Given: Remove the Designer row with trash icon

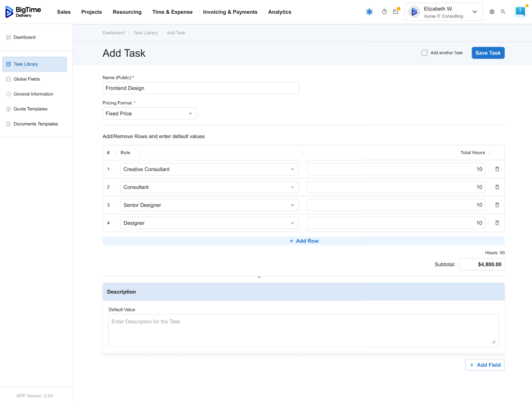Looking at the screenshot, I should click(497, 223).
